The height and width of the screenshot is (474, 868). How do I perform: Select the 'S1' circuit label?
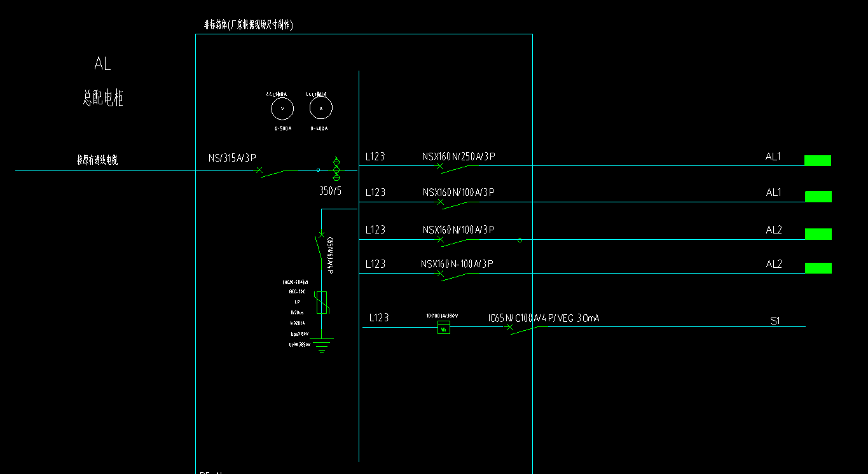775,321
